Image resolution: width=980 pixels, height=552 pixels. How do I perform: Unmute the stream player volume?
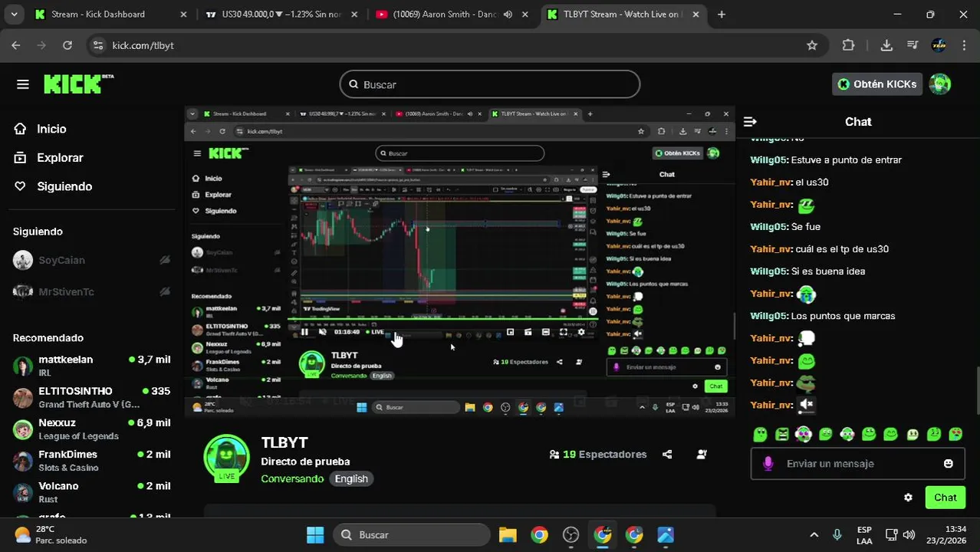(322, 332)
